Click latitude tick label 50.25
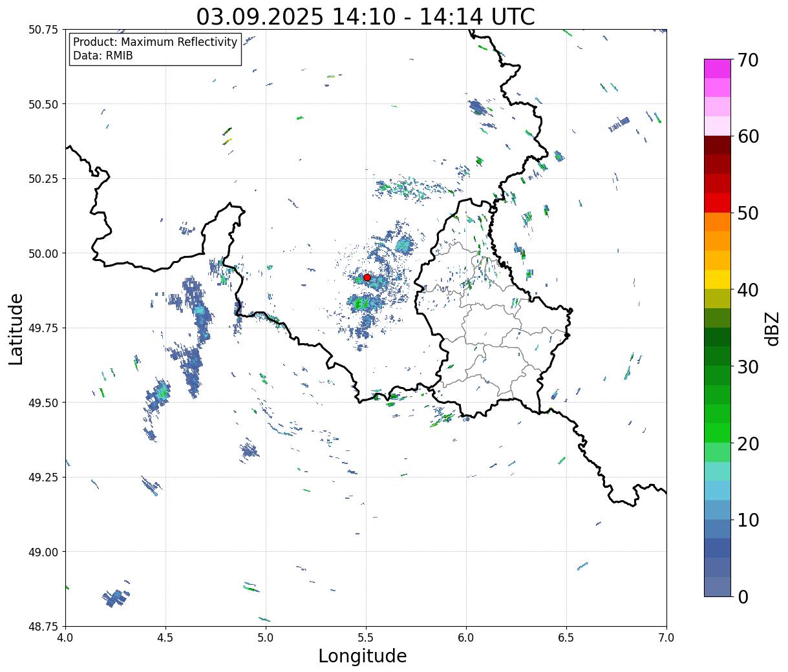The image size is (788, 672). [43, 179]
